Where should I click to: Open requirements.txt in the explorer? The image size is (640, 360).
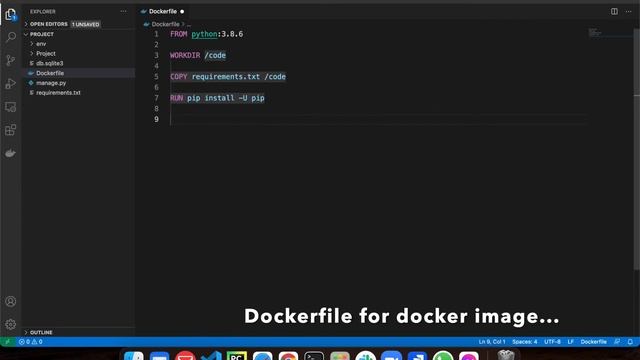(x=58, y=93)
